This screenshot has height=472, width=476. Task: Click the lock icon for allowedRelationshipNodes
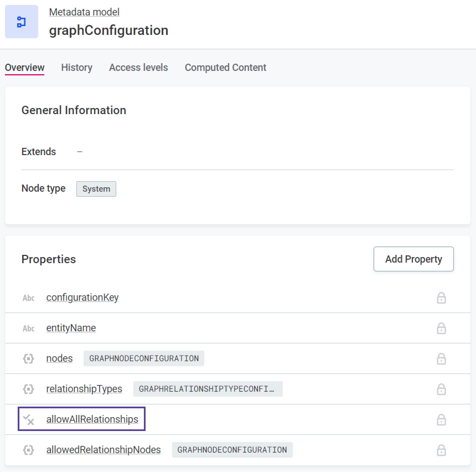441,450
